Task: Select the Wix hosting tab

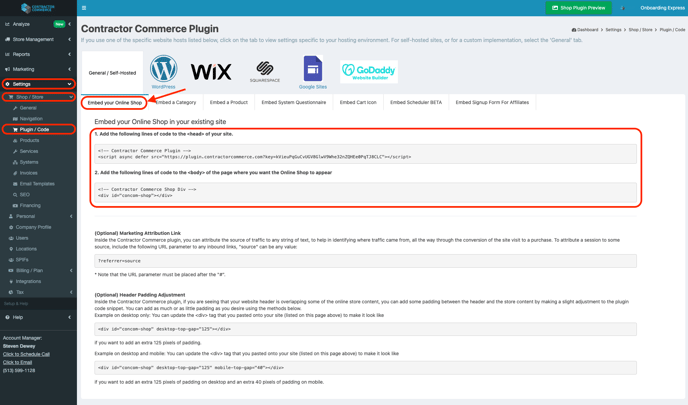Action: click(x=211, y=72)
